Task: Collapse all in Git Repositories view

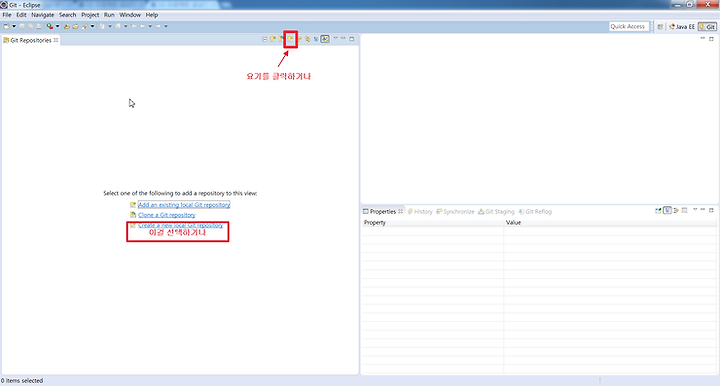Action: pos(265,39)
